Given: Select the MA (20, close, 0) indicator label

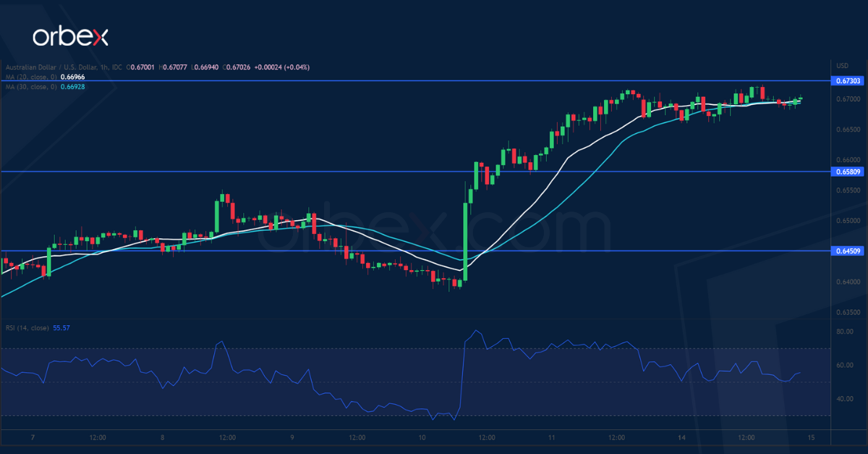Looking at the screenshot, I should (x=29, y=77).
